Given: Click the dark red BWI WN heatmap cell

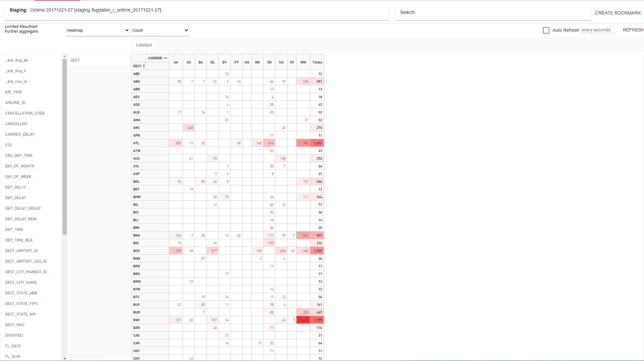Looking at the screenshot, I should pyautogui.click(x=303, y=320).
